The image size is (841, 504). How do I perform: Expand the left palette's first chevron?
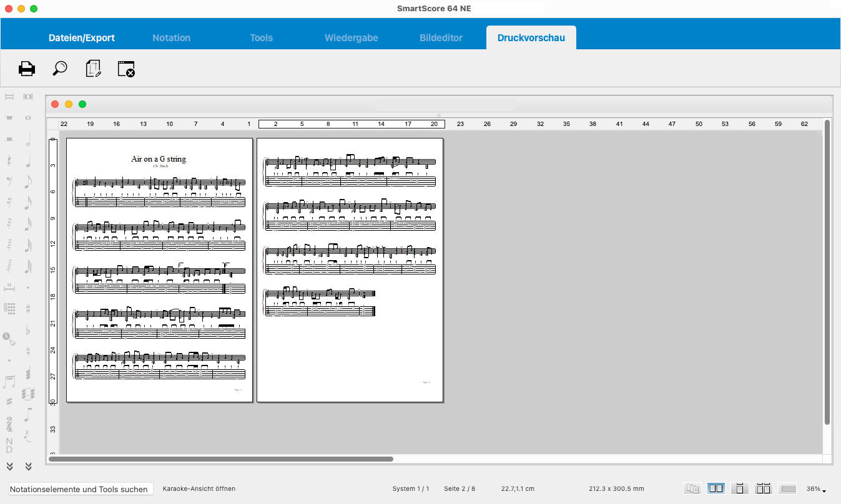coord(9,466)
